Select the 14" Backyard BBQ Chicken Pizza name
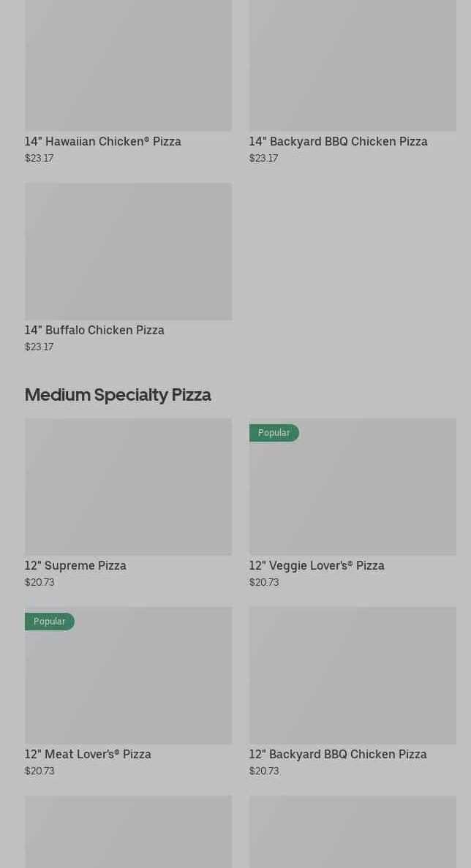This screenshot has height=868, width=471. pyautogui.click(x=338, y=141)
